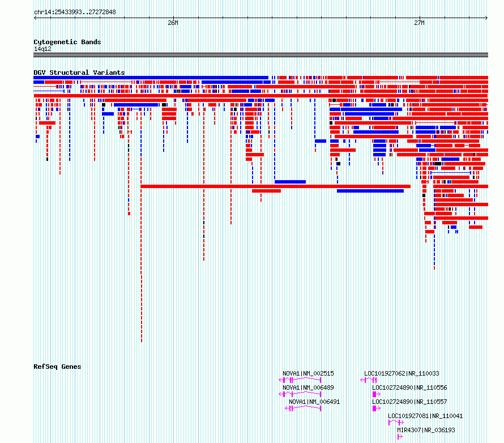The width and height of the screenshot is (504, 443).
Task: Click the MIR4307|NR_036193 gene label
Action: pyautogui.click(x=426, y=430)
